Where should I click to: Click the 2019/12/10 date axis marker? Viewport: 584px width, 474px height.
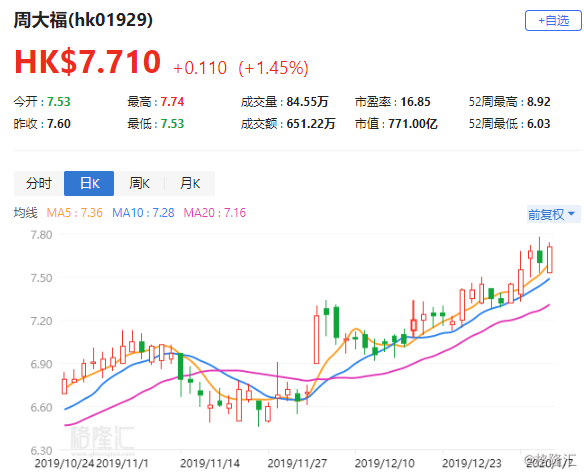click(384, 464)
